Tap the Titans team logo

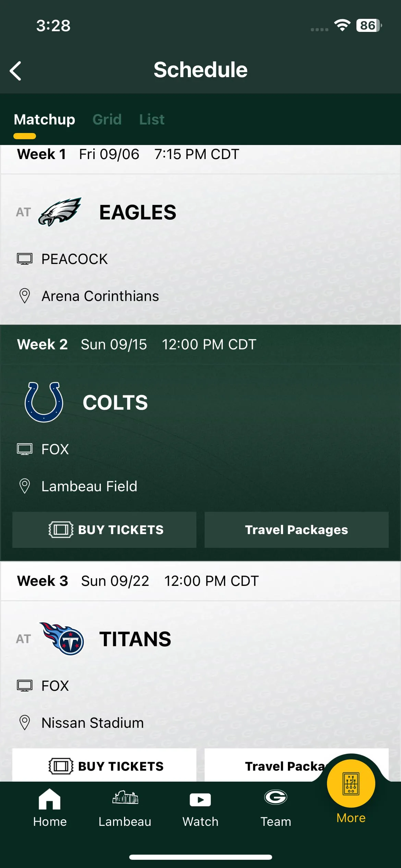coord(62,639)
